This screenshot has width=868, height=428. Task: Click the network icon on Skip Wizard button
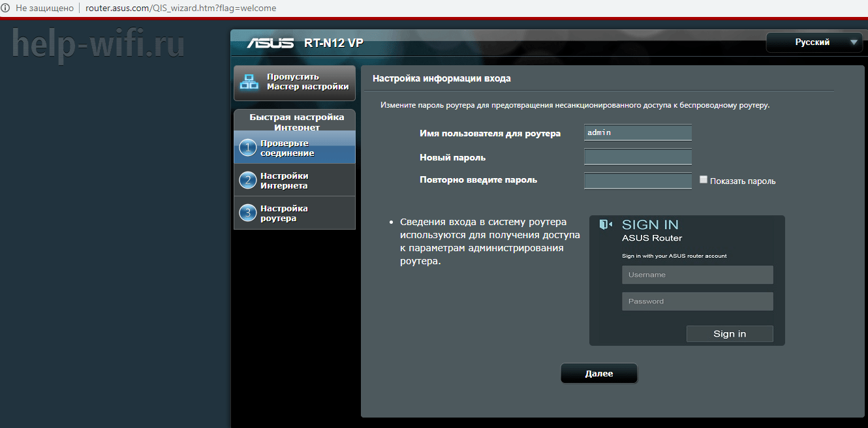tap(249, 82)
